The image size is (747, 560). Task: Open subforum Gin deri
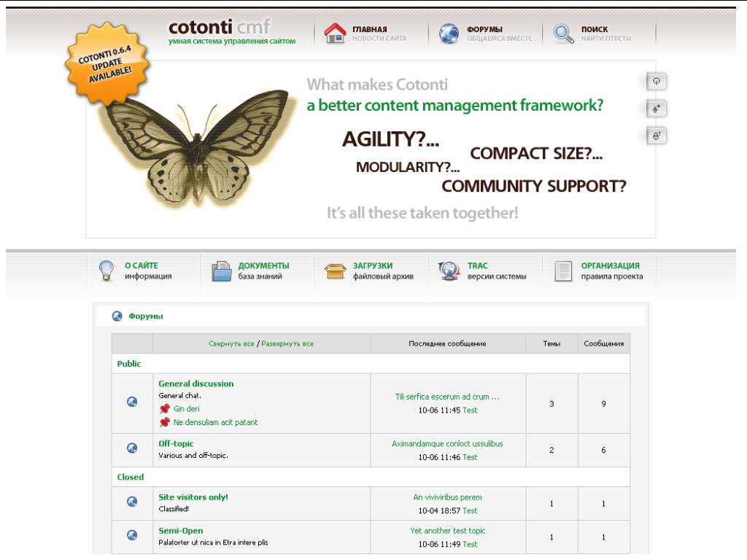pos(186,408)
